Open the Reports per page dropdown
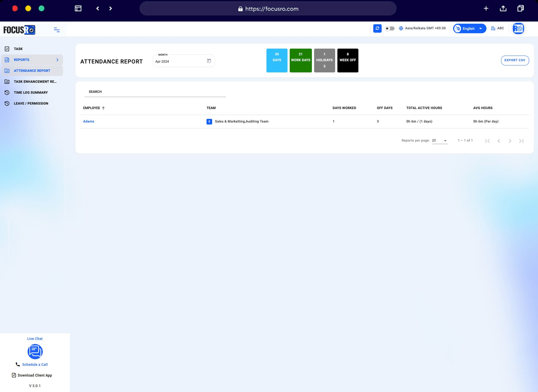This screenshot has width=538, height=392. coord(439,140)
